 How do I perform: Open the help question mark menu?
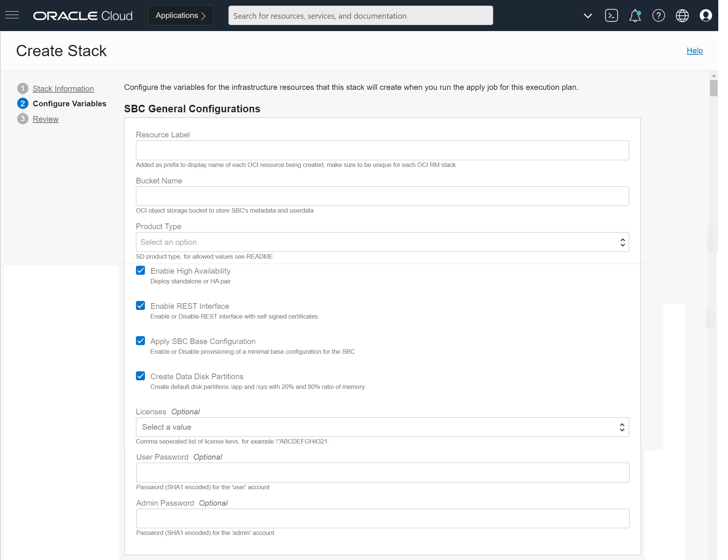pos(658,15)
